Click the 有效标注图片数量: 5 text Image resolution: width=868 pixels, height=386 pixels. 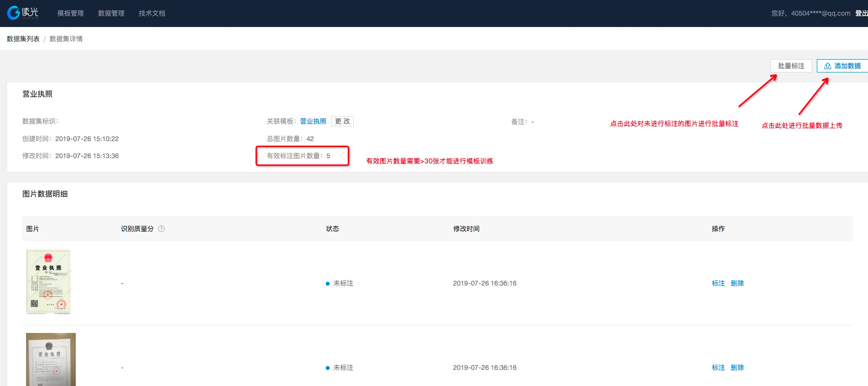298,156
